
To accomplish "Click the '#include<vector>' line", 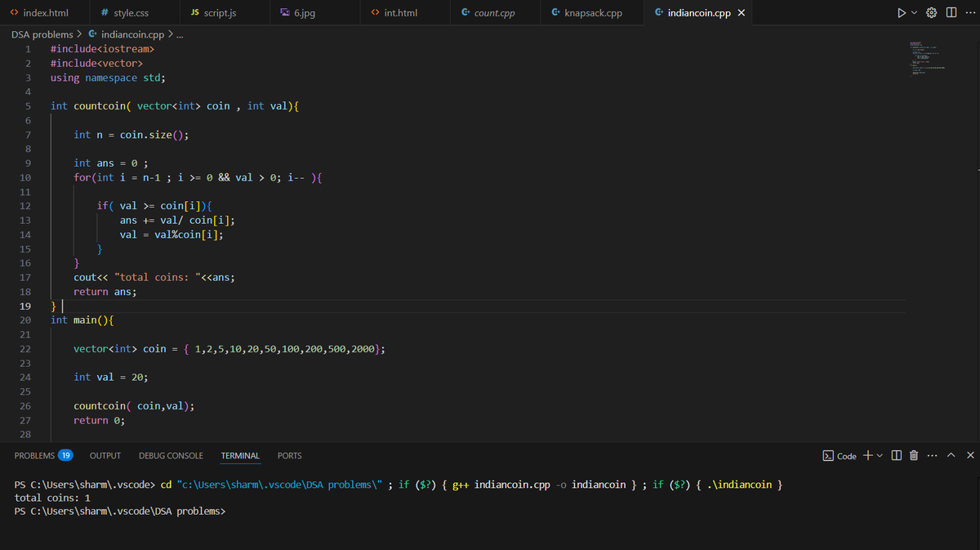I will pos(96,64).
